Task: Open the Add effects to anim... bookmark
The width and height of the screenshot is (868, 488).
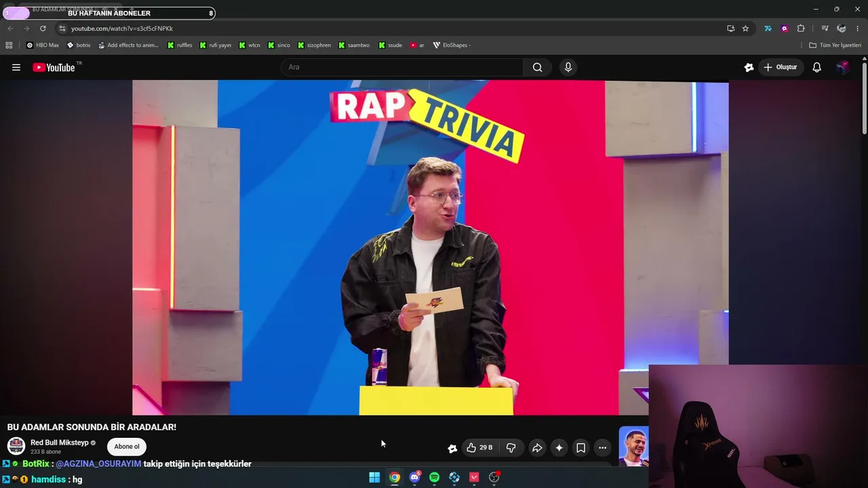Action: [128, 45]
